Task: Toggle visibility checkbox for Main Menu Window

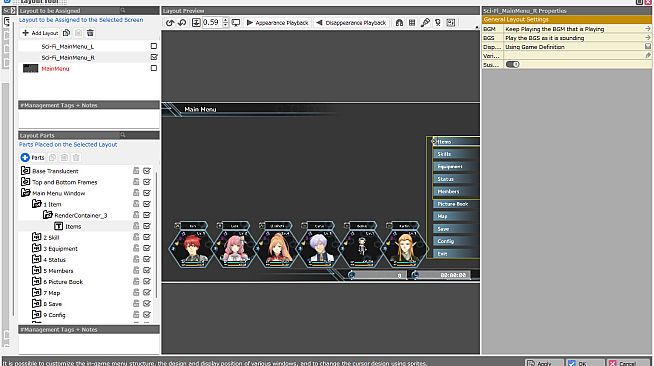Action: tap(147, 193)
